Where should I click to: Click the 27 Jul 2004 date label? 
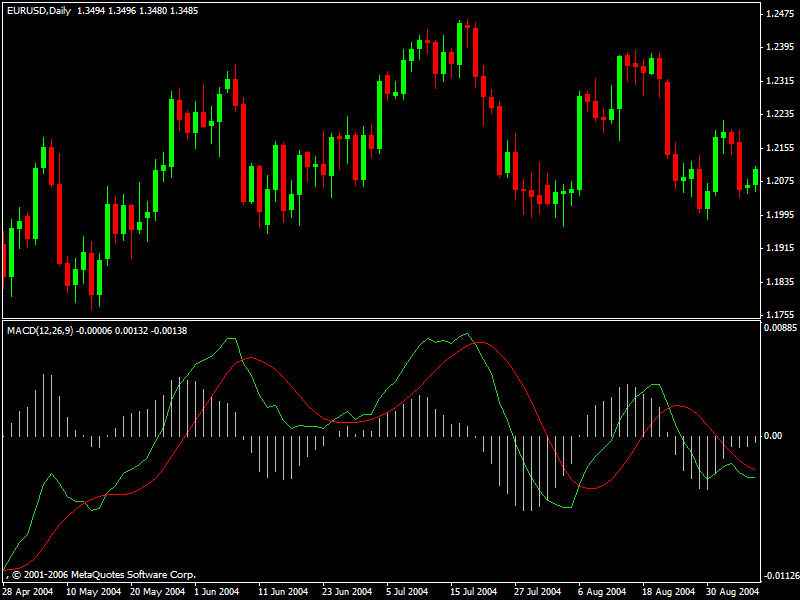pyautogui.click(x=537, y=592)
